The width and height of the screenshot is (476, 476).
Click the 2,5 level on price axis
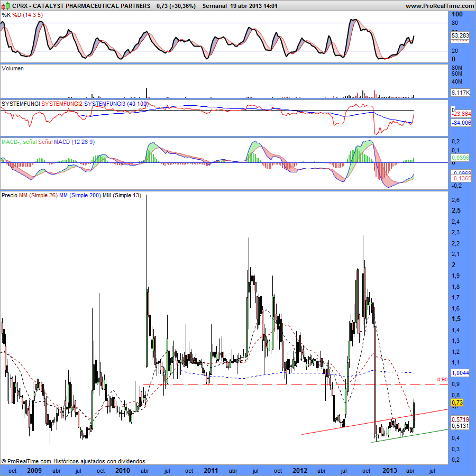[x=456, y=210]
